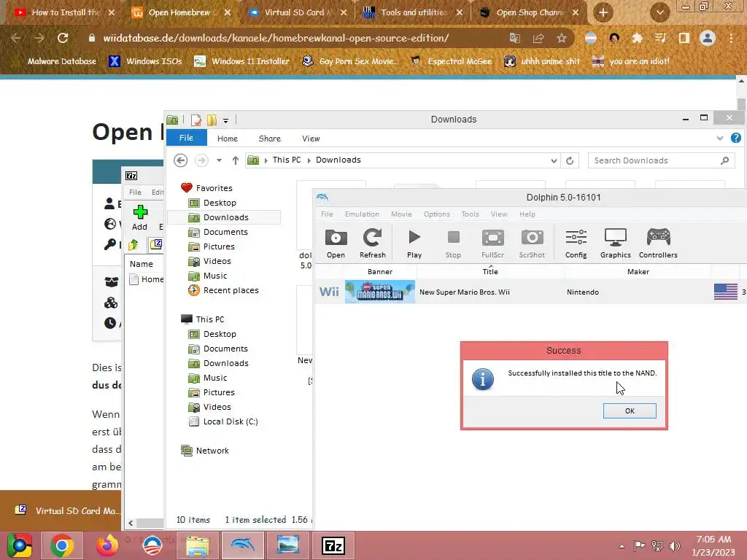Open Explorer help question mark icon
This screenshot has height=560, width=747.
735,138
